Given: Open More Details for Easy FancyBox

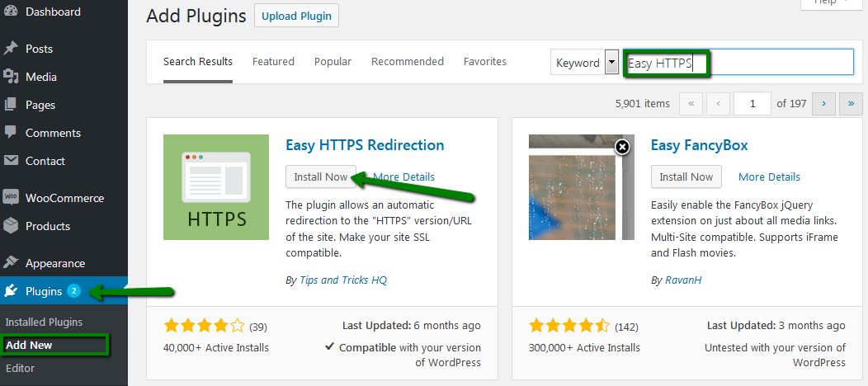Looking at the screenshot, I should click(x=770, y=177).
